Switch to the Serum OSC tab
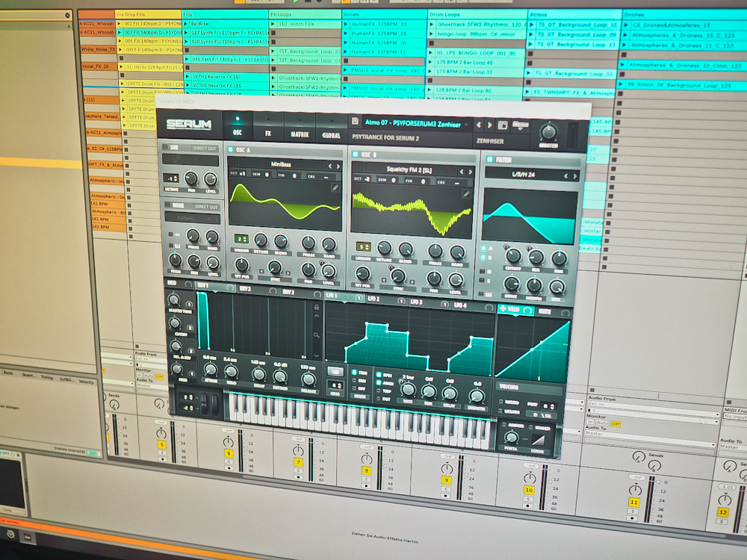 tap(238, 127)
